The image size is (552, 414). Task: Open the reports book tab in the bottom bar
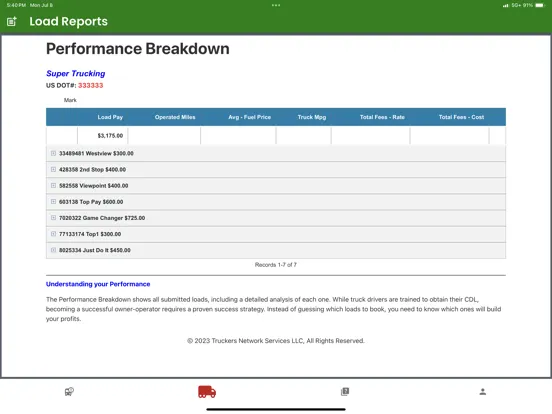tap(345, 391)
